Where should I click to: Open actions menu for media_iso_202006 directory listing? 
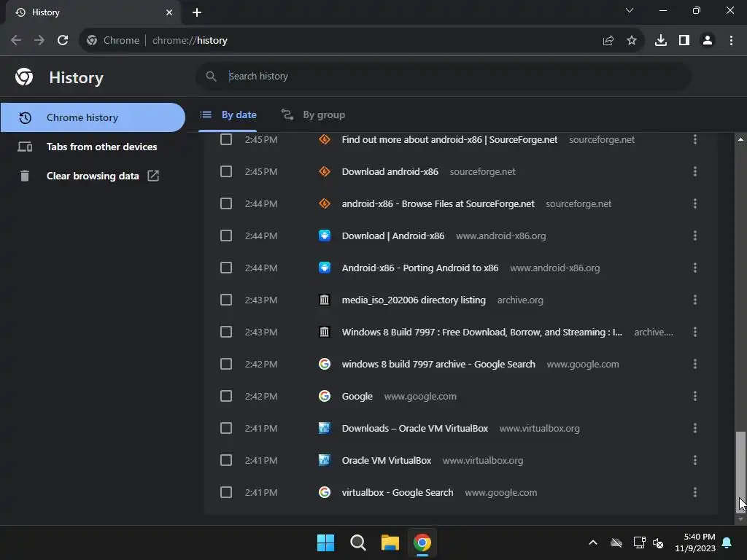[695, 300]
